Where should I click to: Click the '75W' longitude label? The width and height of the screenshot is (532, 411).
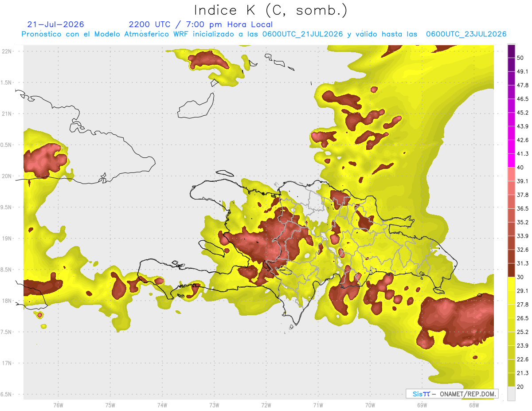coord(110,405)
